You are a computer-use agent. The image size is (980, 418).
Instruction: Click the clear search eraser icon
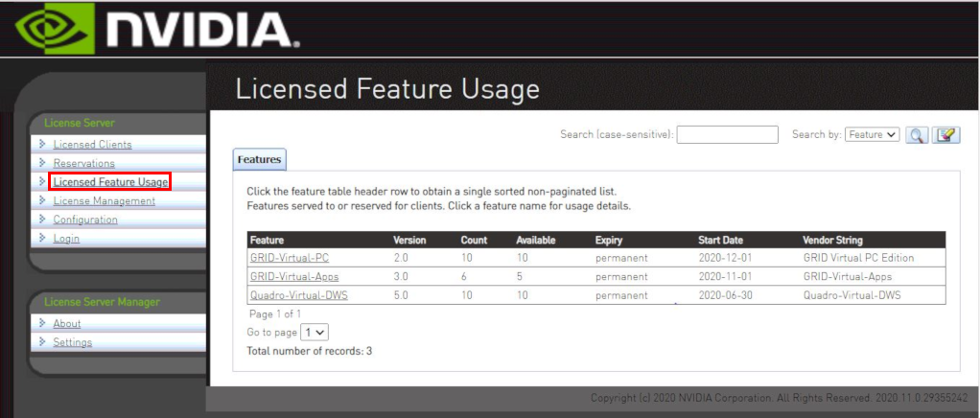946,135
